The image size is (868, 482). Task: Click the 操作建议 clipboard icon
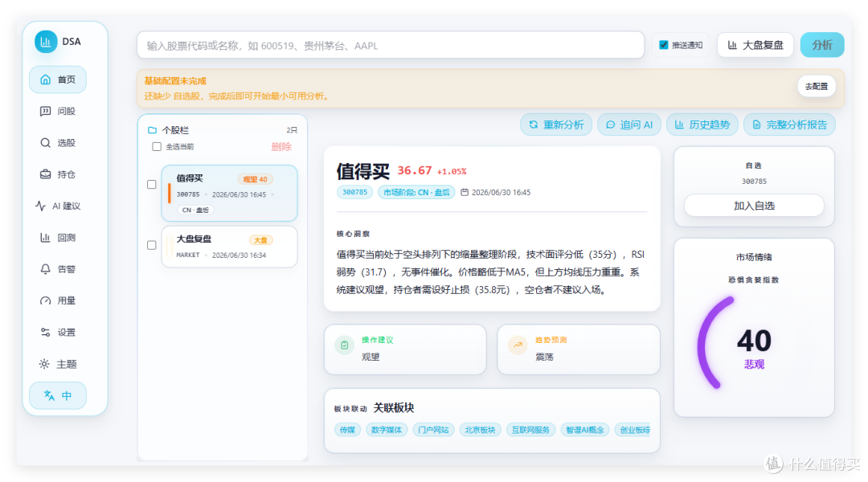344,345
